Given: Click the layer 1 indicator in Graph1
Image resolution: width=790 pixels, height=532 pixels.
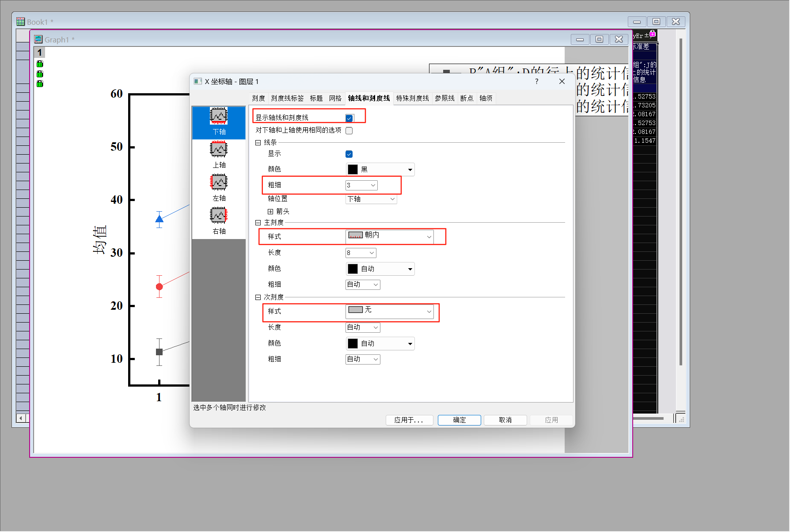Looking at the screenshot, I should [39, 53].
